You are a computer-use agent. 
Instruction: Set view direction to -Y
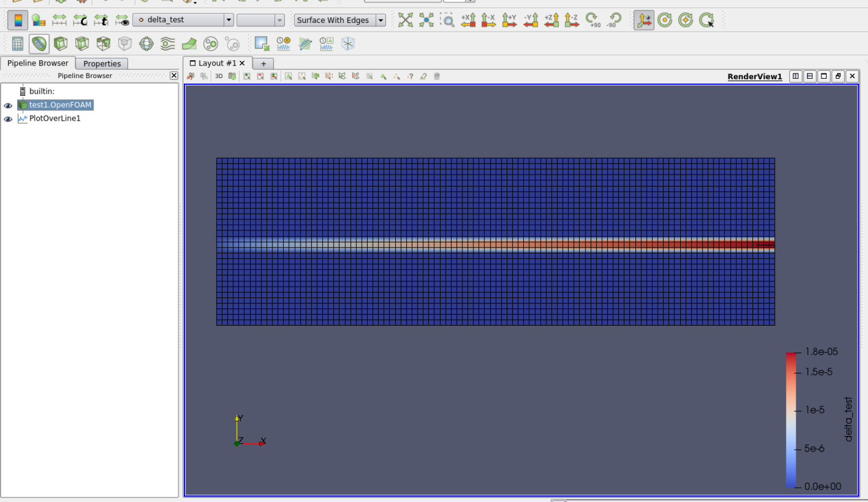pos(530,20)
